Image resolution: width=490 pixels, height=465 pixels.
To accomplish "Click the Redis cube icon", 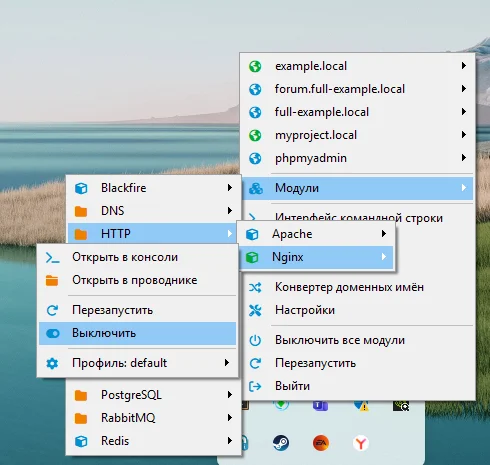I will (81, 441).
